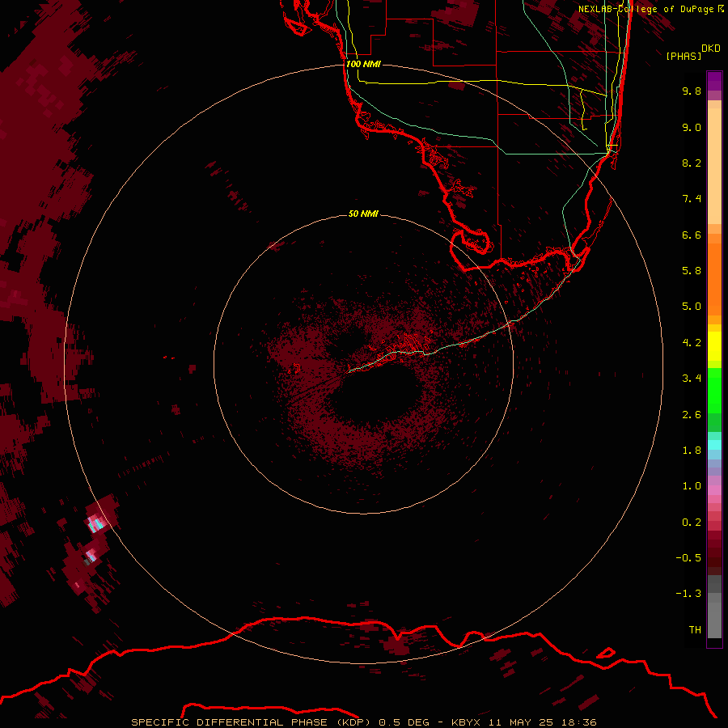This screenshot has height=728, width=728.
Task: Click the SPECIFIC DIFFERENTIAL PHASE (KDP) caption text
Action: coord(251,722)
